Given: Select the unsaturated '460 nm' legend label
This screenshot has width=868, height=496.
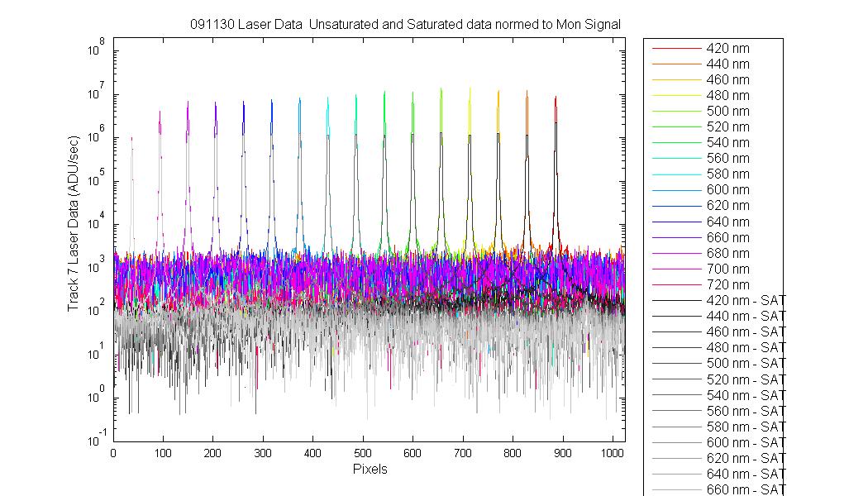Looking at the screenshot, I should (727, 79).
